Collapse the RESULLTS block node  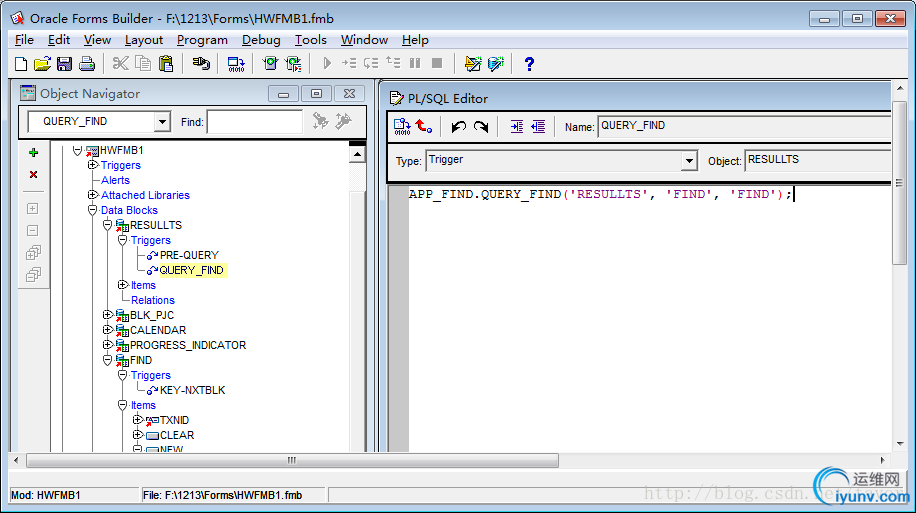tap(107, 225)
